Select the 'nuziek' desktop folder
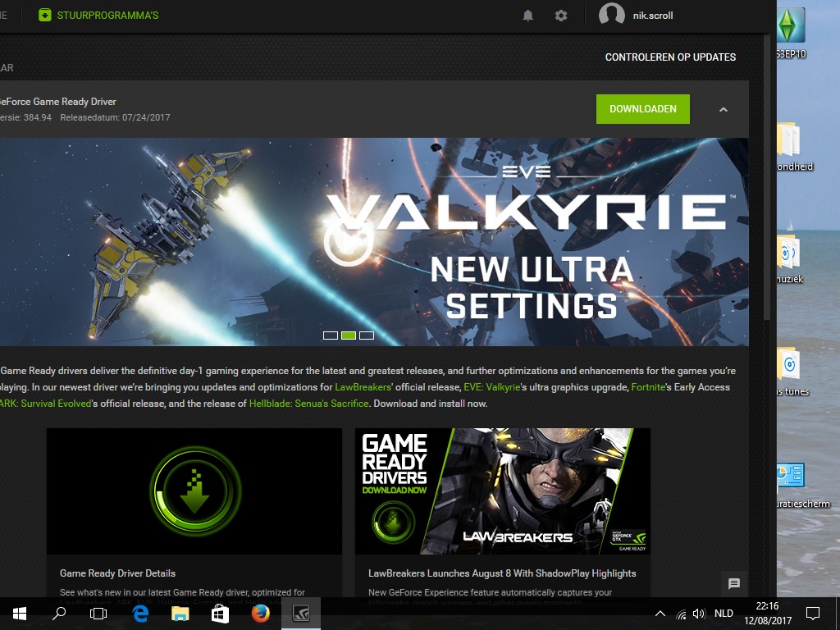 (791, 258)
